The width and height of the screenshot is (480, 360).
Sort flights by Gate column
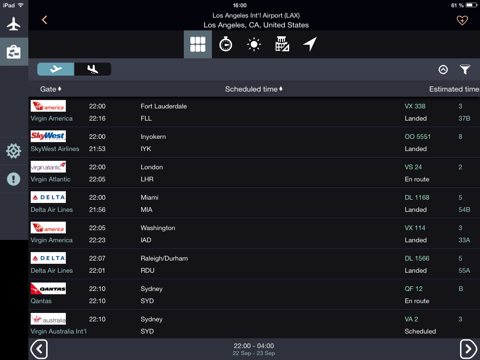coord(51,89)
